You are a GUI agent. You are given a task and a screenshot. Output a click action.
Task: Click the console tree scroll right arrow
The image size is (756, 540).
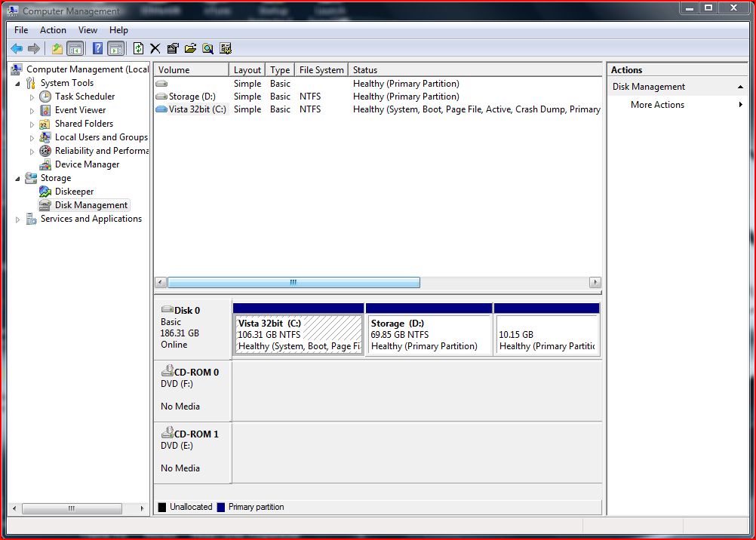[x=143, y=508]
